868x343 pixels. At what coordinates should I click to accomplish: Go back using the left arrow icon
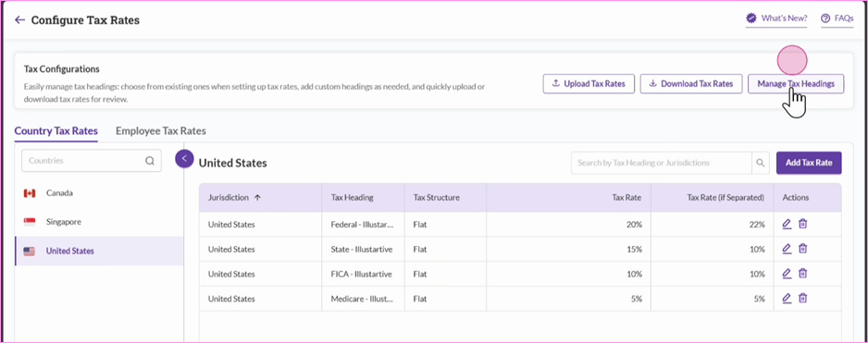20,20
